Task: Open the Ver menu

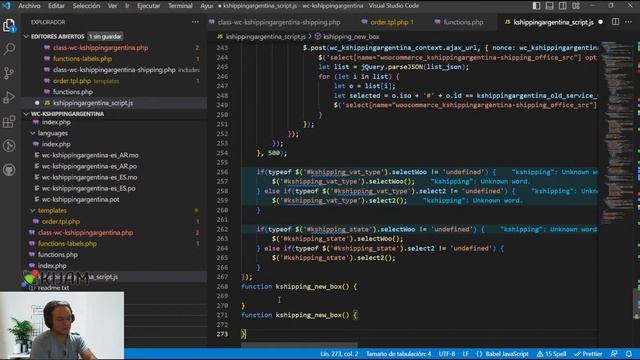Action: pyautogui.click(x=112, y=6)
